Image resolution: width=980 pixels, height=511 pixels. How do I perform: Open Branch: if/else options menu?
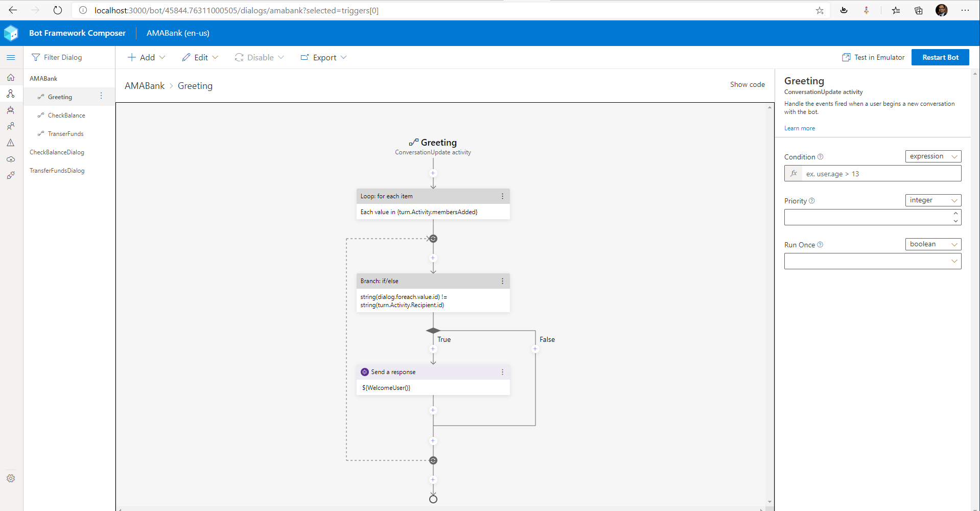coord(502,281)
